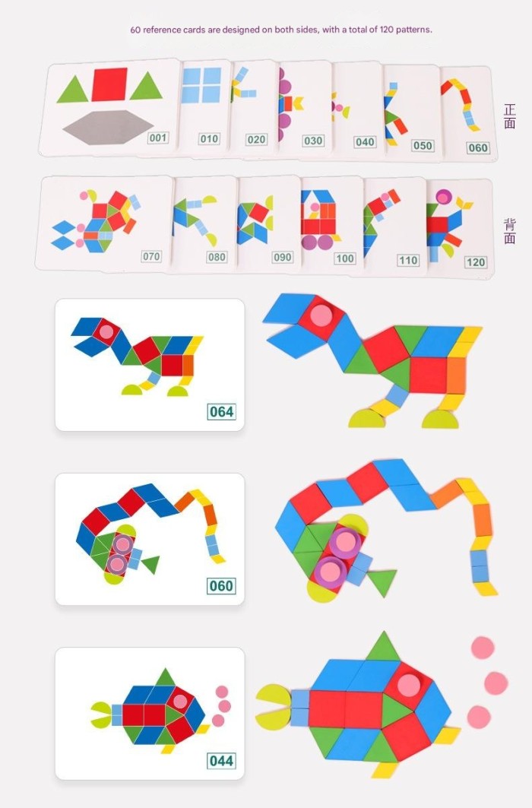Click the card numbered 090
The height and width of the screenshot is (808, 532).
269,223
